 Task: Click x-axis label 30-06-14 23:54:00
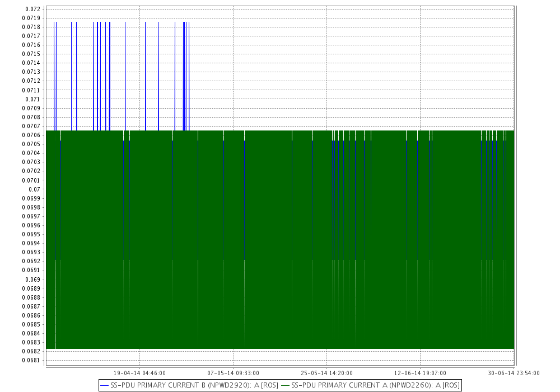(514, 373)
